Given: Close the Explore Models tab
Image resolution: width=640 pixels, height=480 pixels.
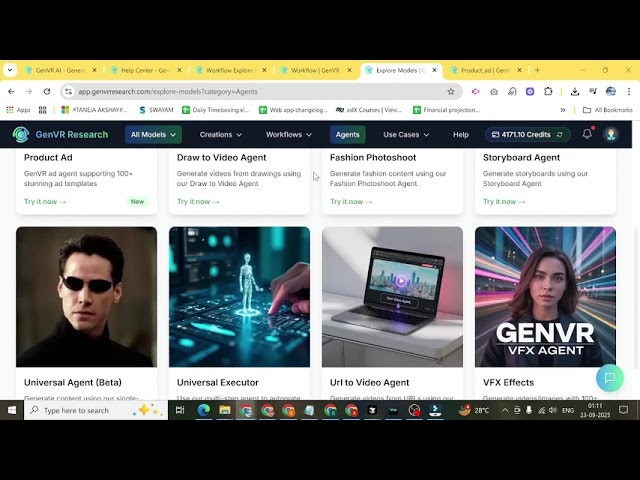Looking at the screenshot, I should (434, 70).
